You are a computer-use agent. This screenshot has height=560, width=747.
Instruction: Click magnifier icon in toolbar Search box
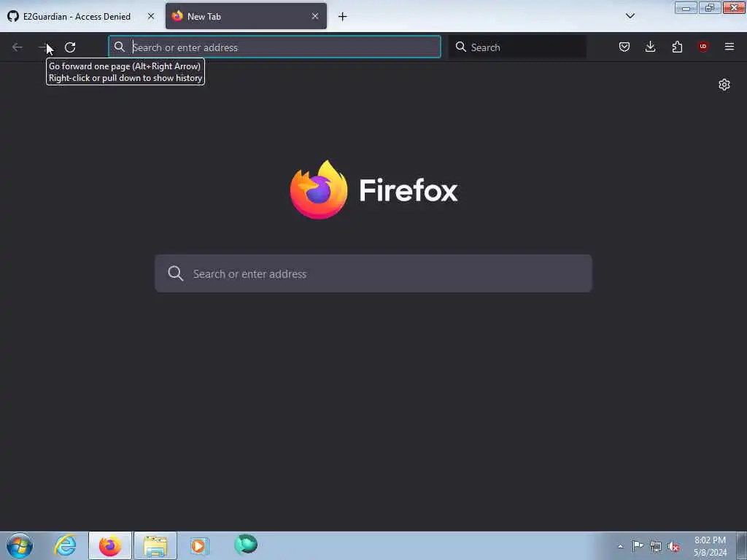(x=461, y=47)
